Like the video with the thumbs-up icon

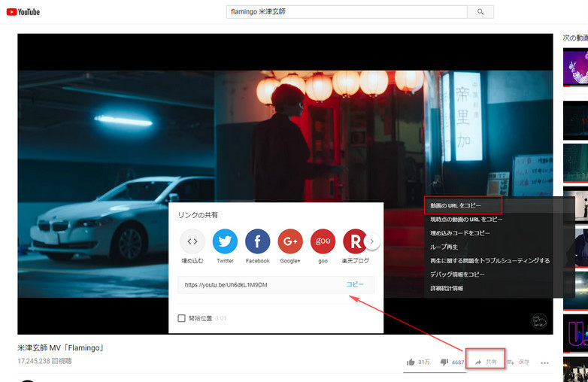411,362
